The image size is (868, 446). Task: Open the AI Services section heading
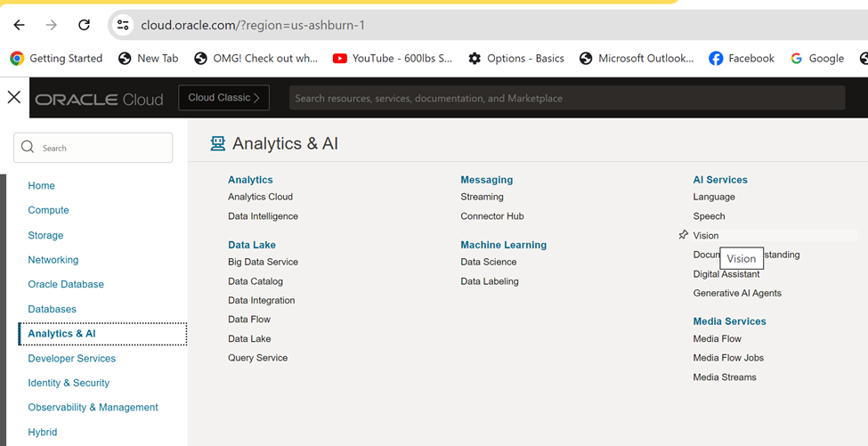720,180
